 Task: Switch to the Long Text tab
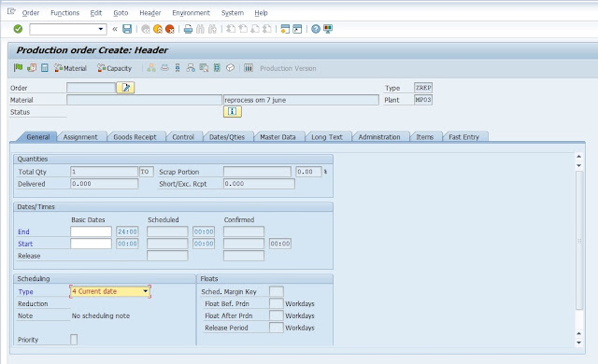point(327,137)
